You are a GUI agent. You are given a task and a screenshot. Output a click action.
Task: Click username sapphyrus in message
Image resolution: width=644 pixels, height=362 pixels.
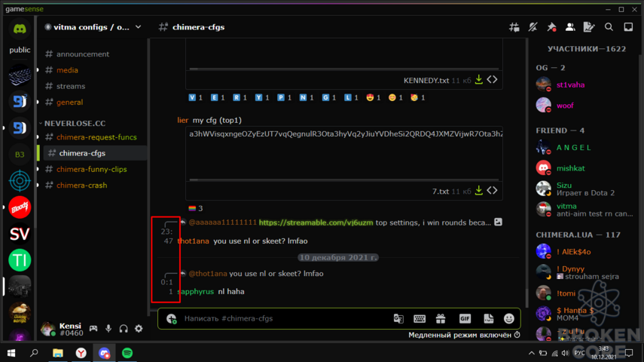196,292
